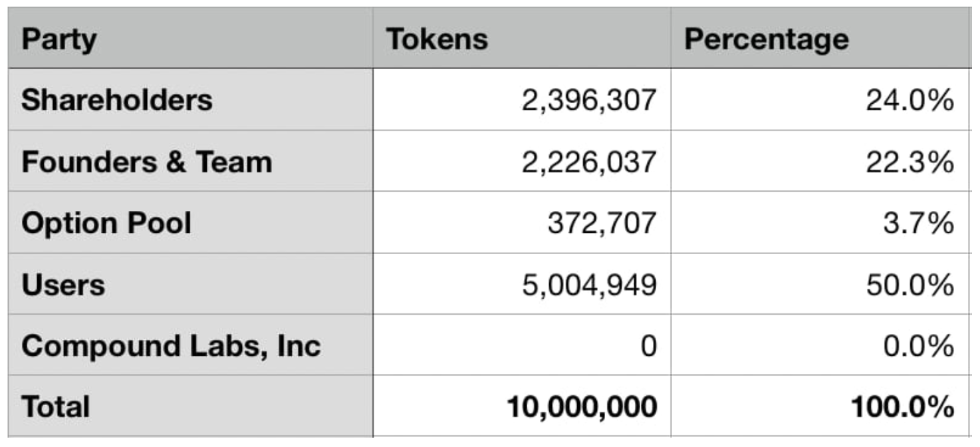
Task: Click the Compound Labs, Inc cell
Action: pos(190,345)
